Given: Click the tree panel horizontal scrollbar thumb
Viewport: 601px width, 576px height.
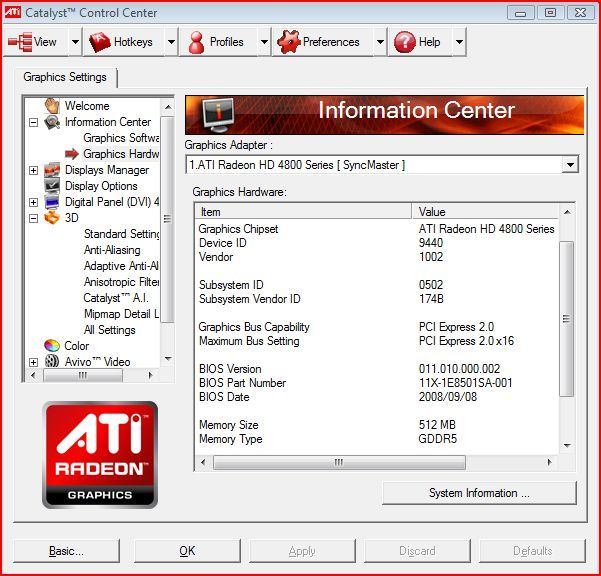Looking at the screenshot, I should (83, 375).
